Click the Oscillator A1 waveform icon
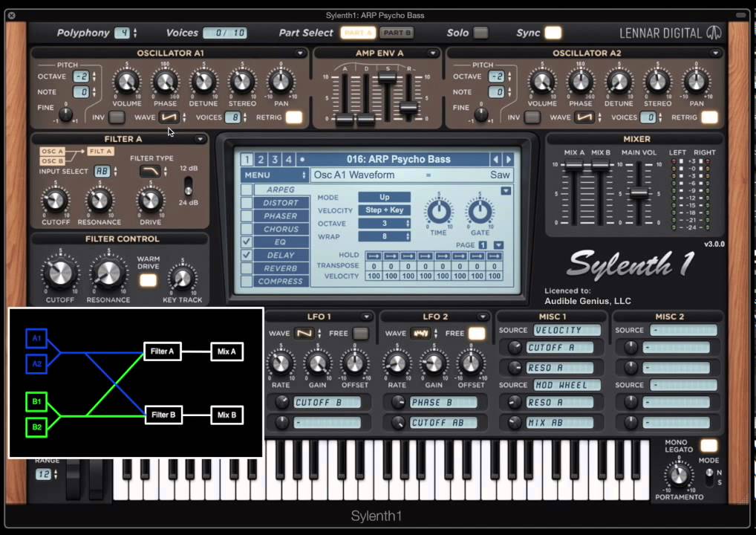The height and width of the screenshot is (535, 756). (169, 117)
